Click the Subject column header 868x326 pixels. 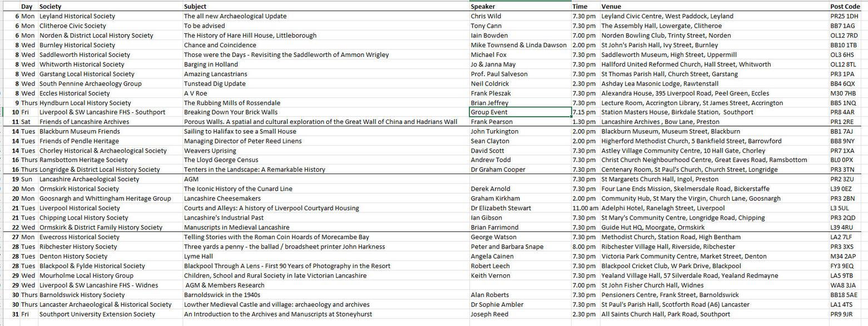click(326, 7)
